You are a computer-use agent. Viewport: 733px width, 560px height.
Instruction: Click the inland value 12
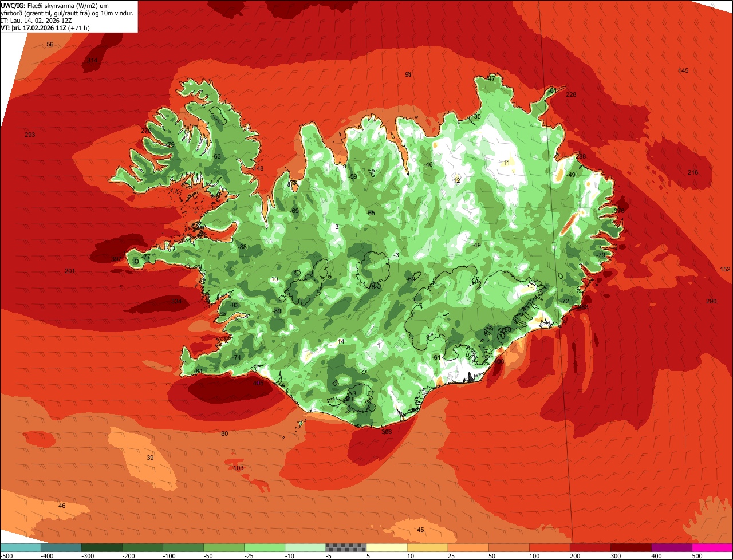pyautogui.click(x=456, y=180)
